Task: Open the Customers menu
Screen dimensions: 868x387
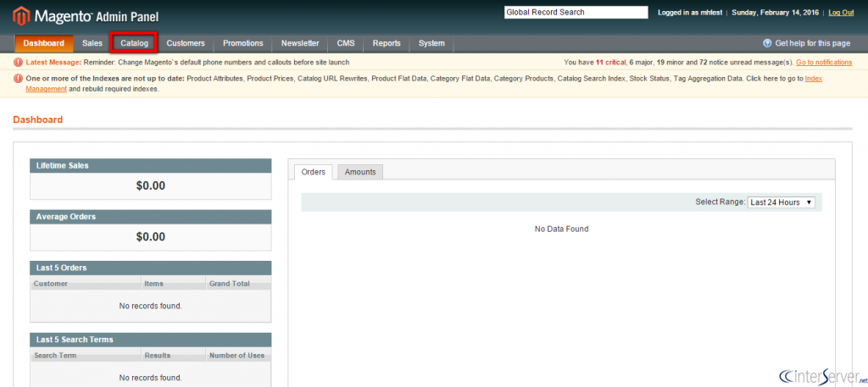Action: [186, 43]
